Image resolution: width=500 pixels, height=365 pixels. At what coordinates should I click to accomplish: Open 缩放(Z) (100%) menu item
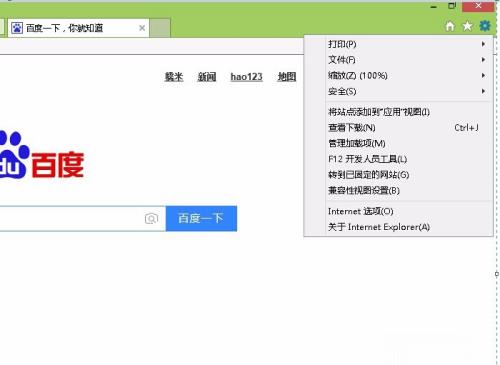[399, 76]
